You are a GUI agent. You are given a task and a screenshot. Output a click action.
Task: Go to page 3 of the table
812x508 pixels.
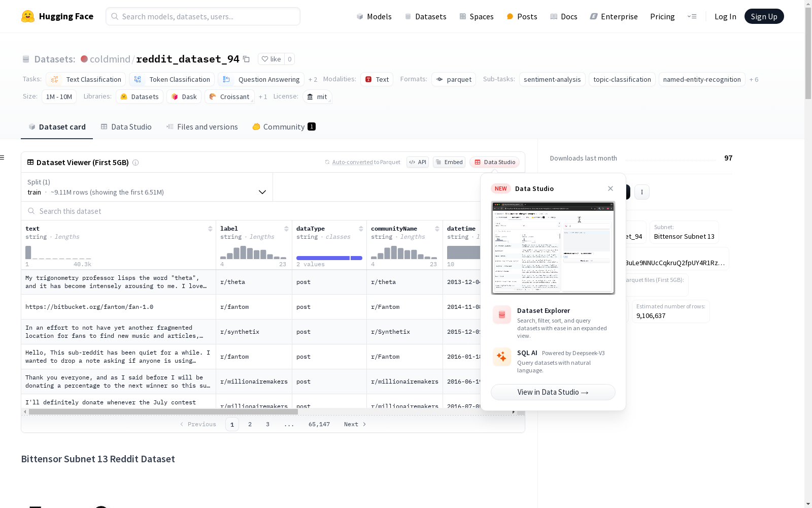coord(267,424)
